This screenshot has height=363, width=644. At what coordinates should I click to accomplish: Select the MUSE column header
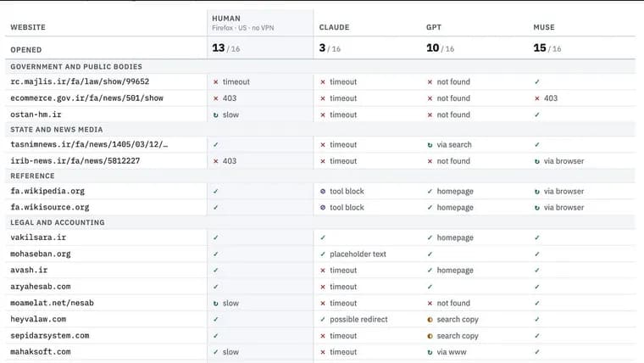[544, 27]
